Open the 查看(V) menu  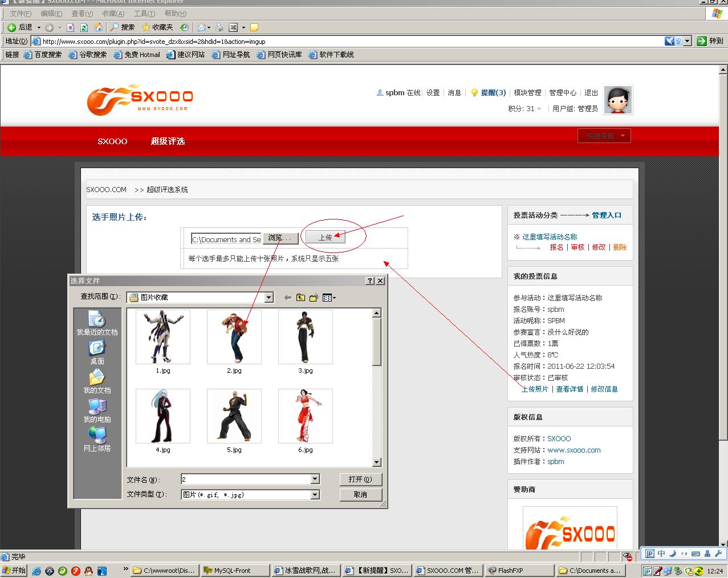[82, 14]
